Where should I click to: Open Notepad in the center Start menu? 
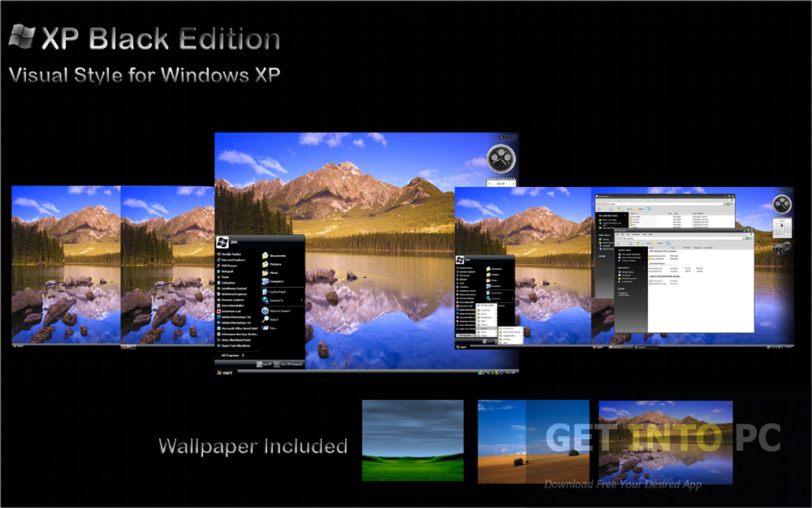(x=227, y=271)
